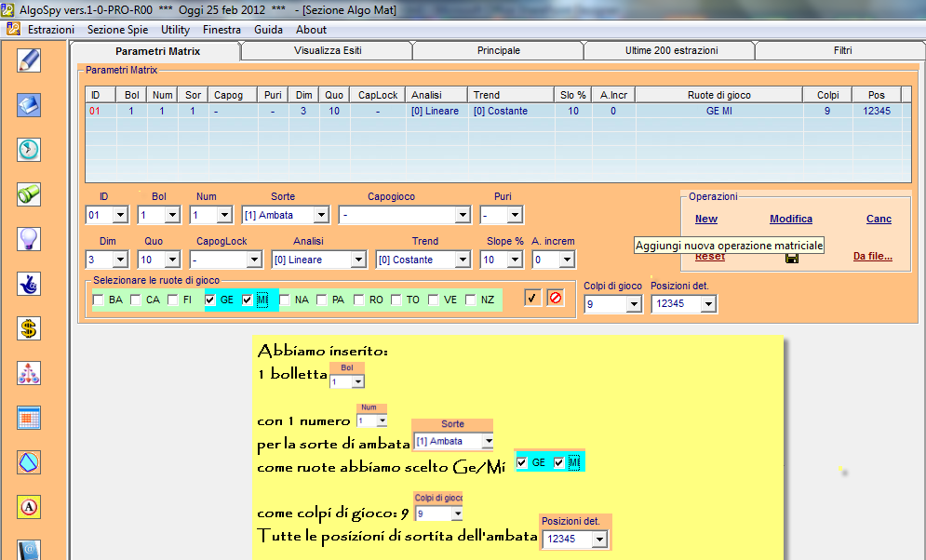Click the checkmark button beside wheel checkboxes
The image size is (926, 560).
point(532,298)
